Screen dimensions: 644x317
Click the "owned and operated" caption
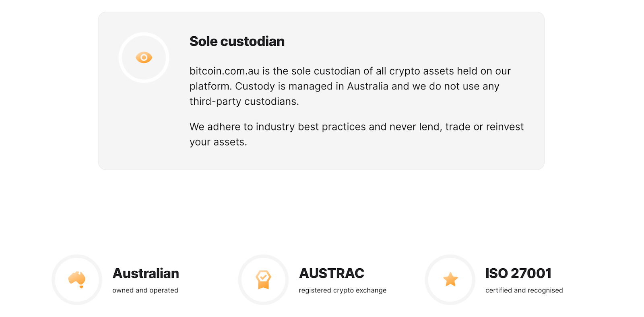pos(145,290)
